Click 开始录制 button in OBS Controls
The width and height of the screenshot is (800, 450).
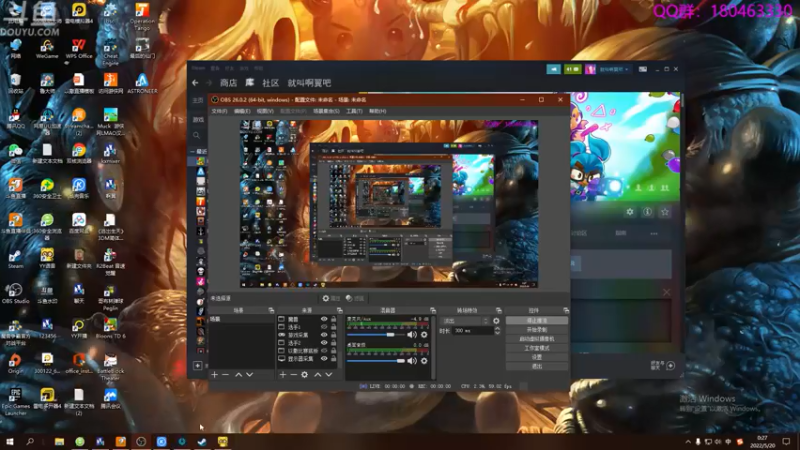tap(537, 330)
